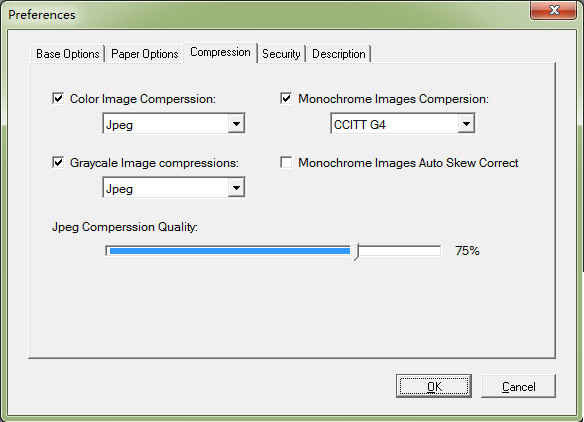
Task: Open the Description tab
Action: click(339, 54)
